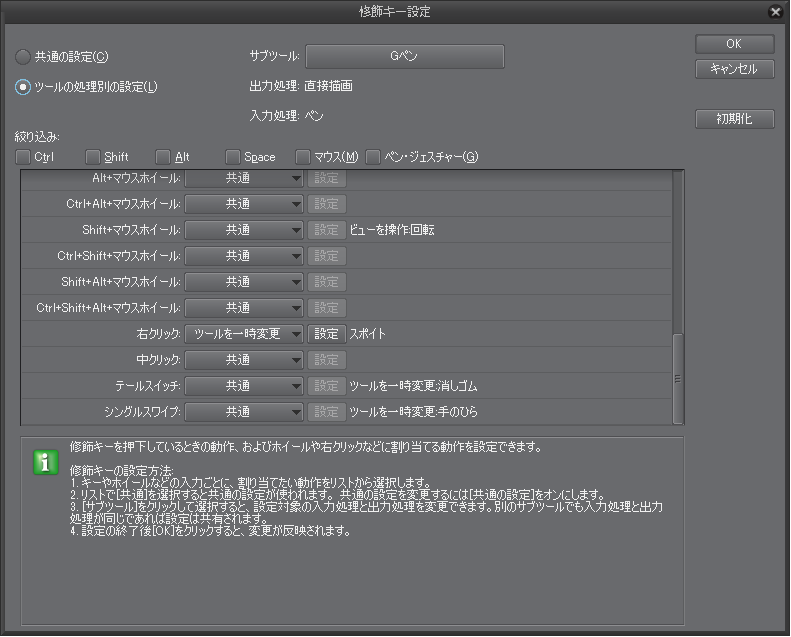Viewport: 791px width, 637px height.
Task: Click the 入力処理: ペン text
Action: (x=287, y=116)
